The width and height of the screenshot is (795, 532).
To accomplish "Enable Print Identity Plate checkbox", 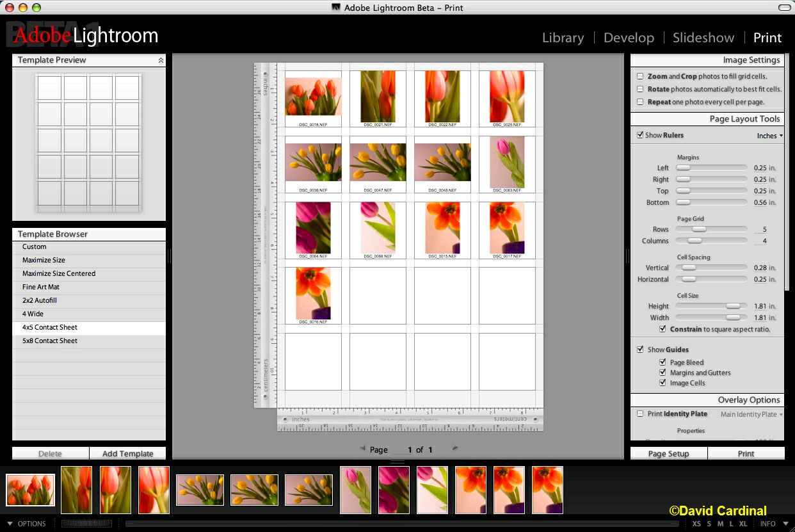I will pos(640,414).
